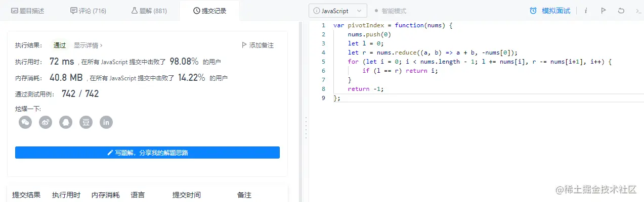The height and width of the screenshot is (202, 644).
Task: Click the 提交时间 column header
Action: pyautogui.click(x=186, y=195)
